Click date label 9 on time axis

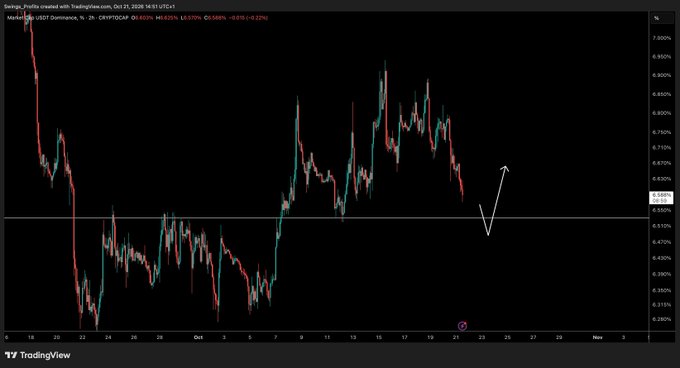[301, 337]
